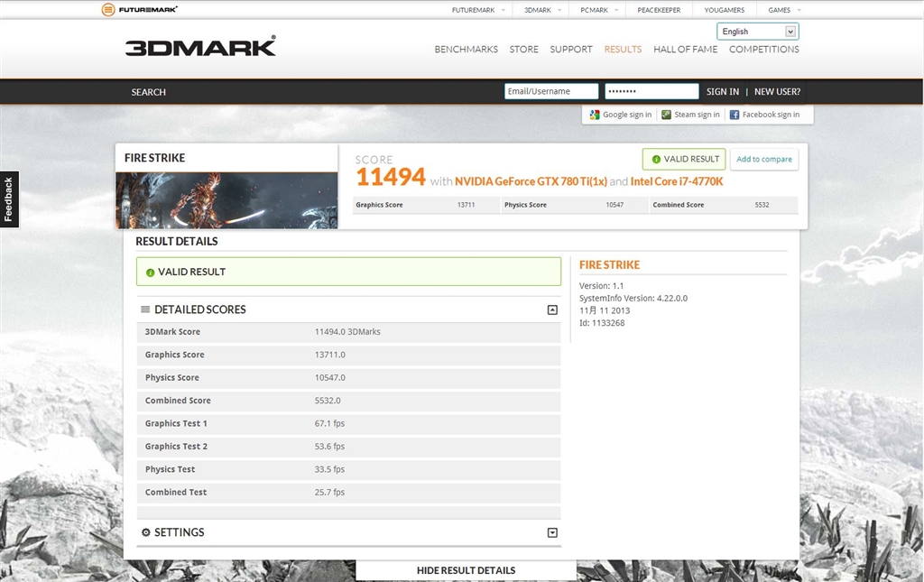Click the NVIDIA GeForce GTX 780 Ti link
The image size is (924, 582).
(x=531, y=181)
